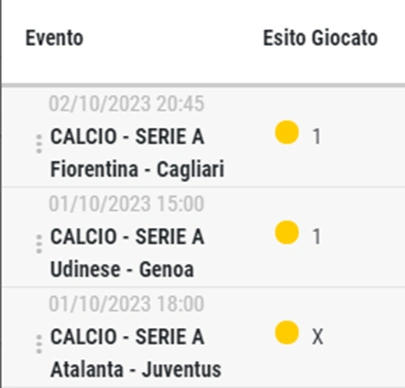Select CALCIO - SERIE A label above Atalanta
This screenshot has width=405, height=388.
pyautogui.click(x=127, y=337)
